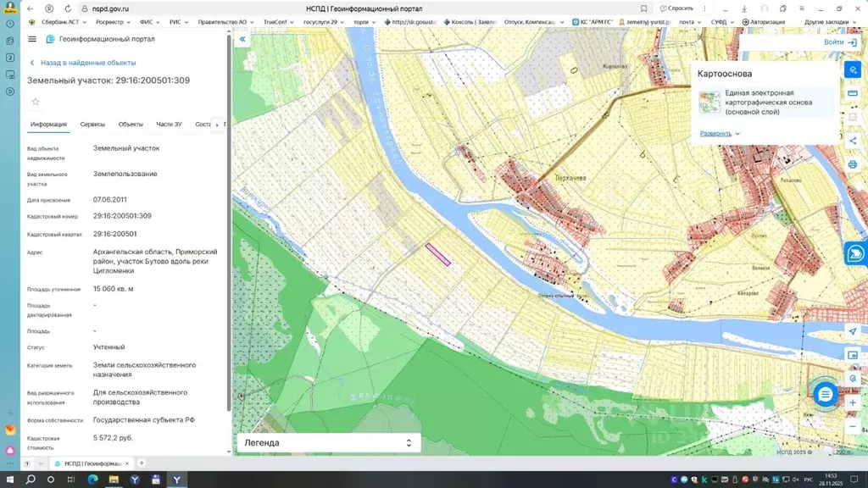Open Windows Start menu
This screenshot has height=488, width=868.
point(10,480)
